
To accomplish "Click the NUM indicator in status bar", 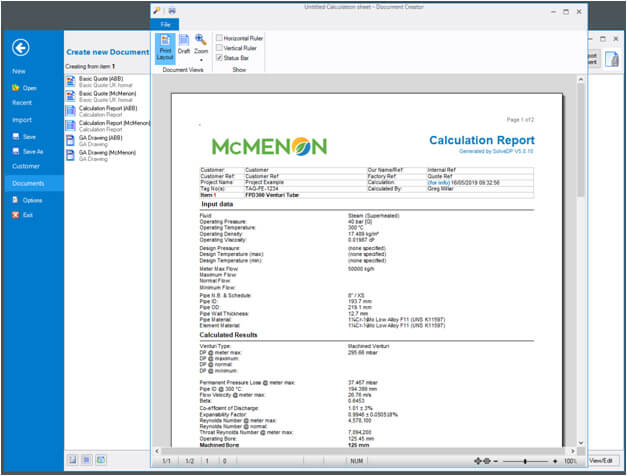I will [x=357, y=461].
